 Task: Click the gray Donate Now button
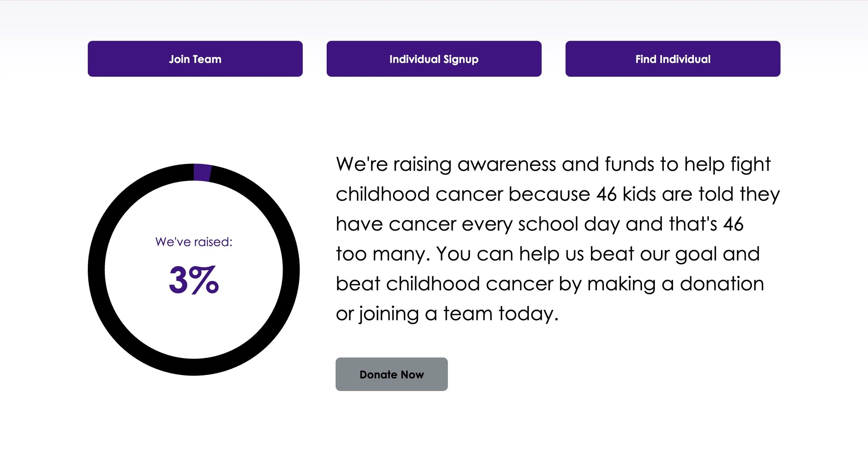click(392, 374)
